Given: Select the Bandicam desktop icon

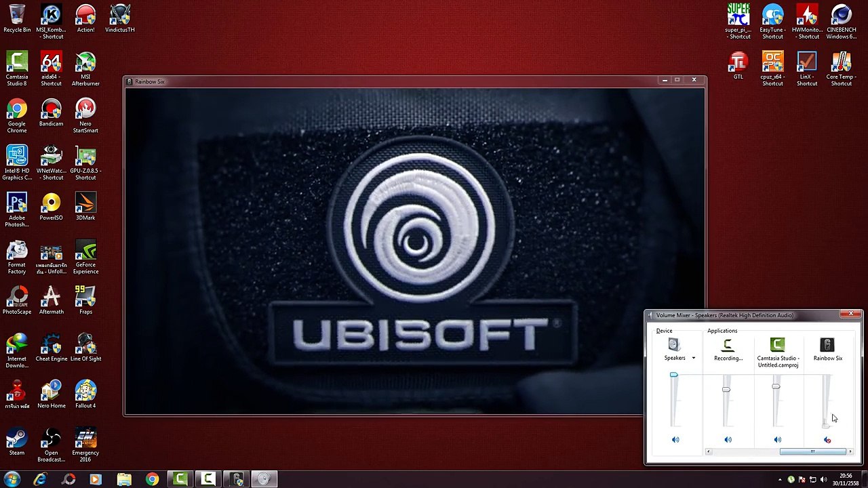Looking at the screenshot, I should click(51, 113).
